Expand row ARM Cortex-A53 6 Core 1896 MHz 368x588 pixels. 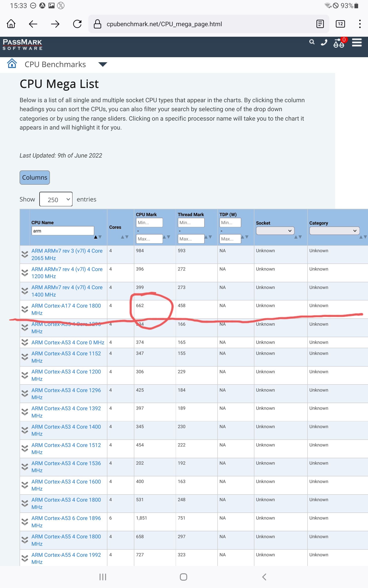coord(25,522)
